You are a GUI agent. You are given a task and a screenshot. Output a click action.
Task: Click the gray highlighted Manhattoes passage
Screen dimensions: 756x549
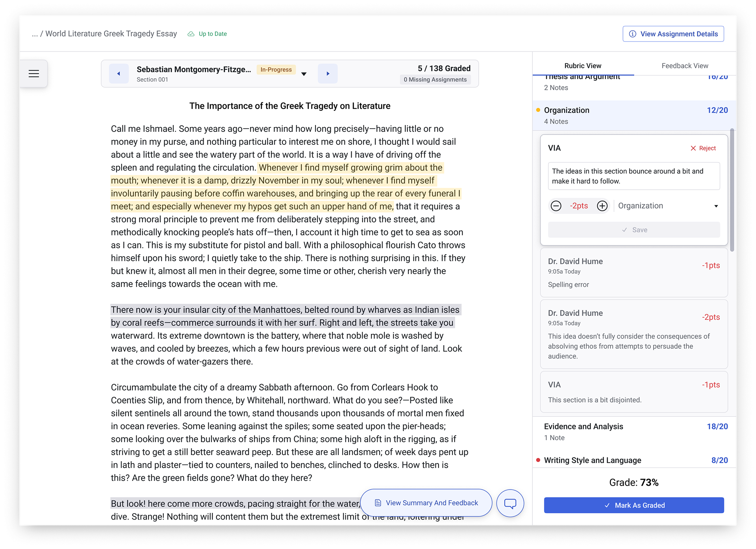click(x=285, y=316)
